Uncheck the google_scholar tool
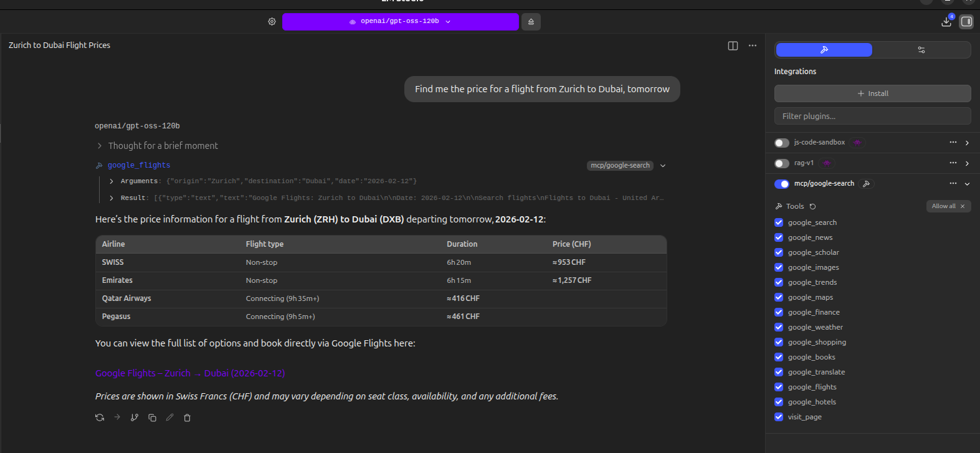980x453 pixels. click(x=779, y=252)
